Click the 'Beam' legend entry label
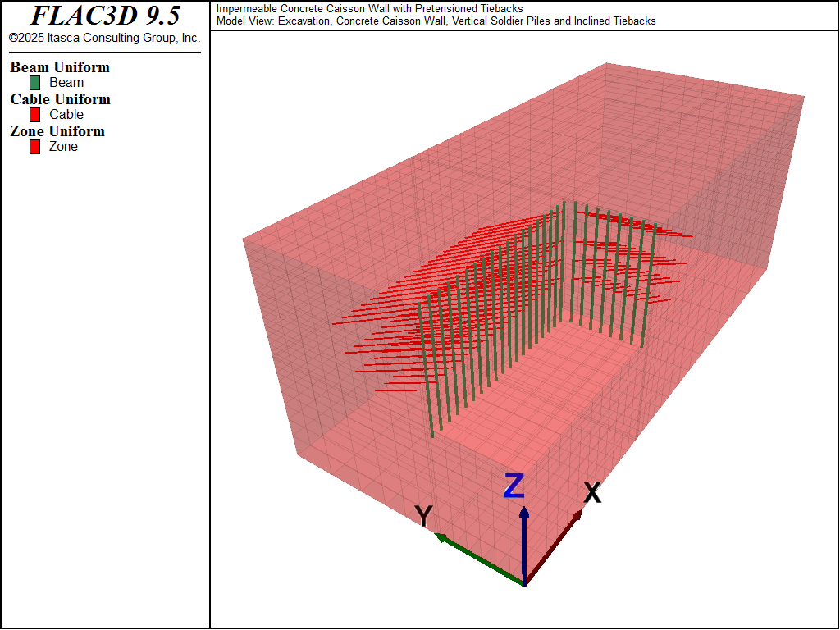840x630 pixels. [x=66, y=83]
